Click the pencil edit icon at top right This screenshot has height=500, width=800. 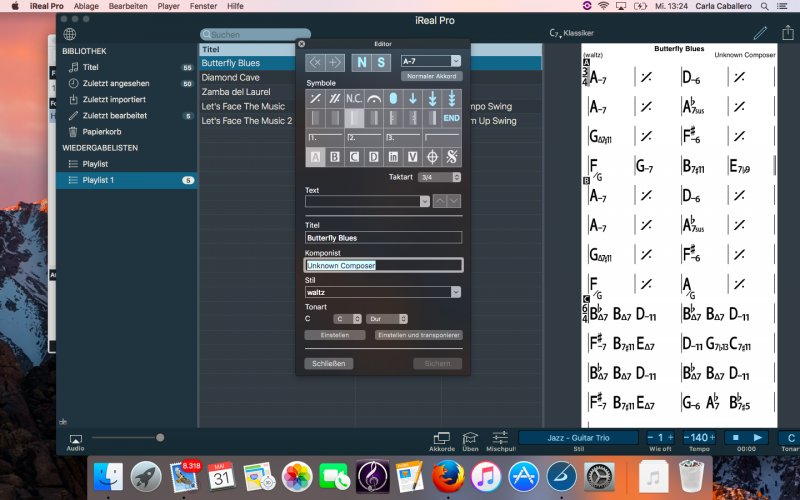tap(760, 33)
